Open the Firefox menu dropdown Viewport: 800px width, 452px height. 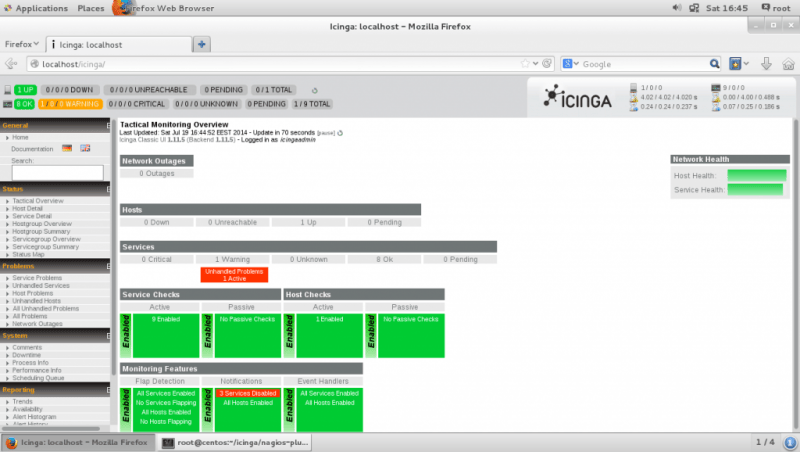(22, 44)
